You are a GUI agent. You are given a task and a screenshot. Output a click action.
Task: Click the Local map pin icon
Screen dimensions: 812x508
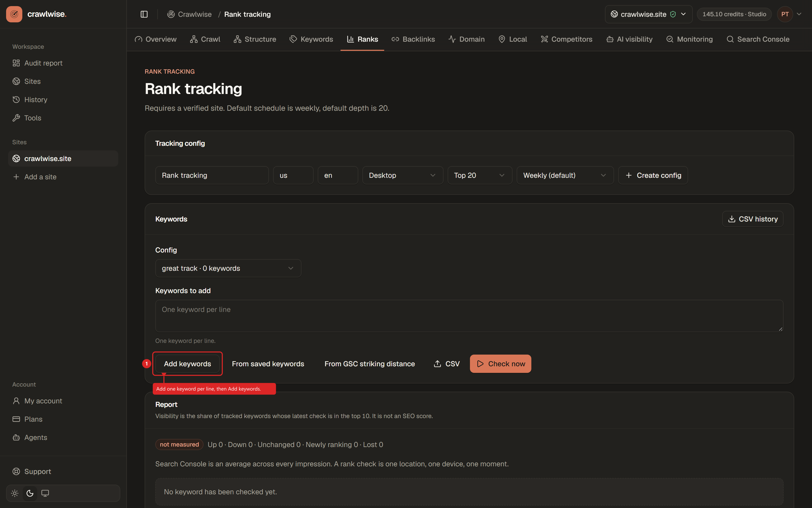click(x=502, y=39)
